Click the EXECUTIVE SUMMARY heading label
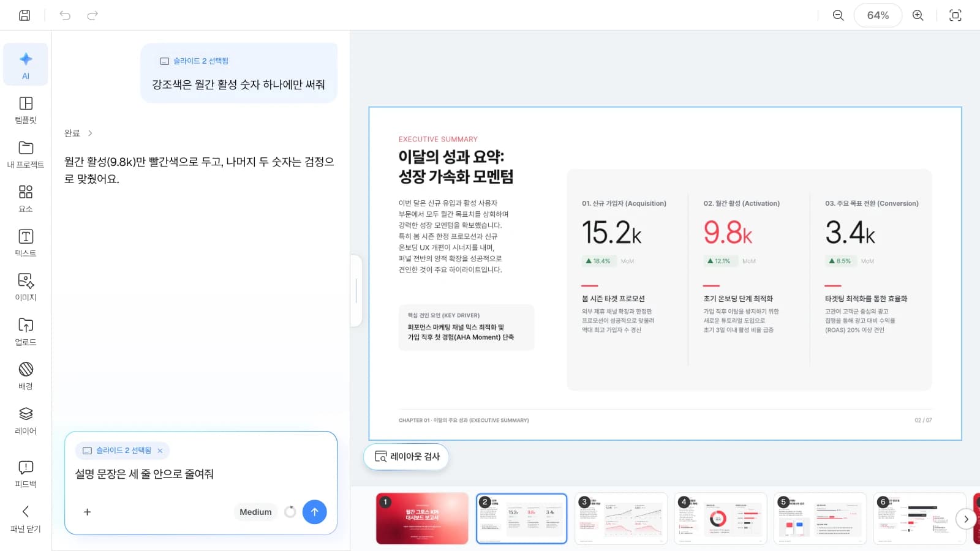This screenshot has height=551, width=980. pyautogui.click(x=438, y=140)
